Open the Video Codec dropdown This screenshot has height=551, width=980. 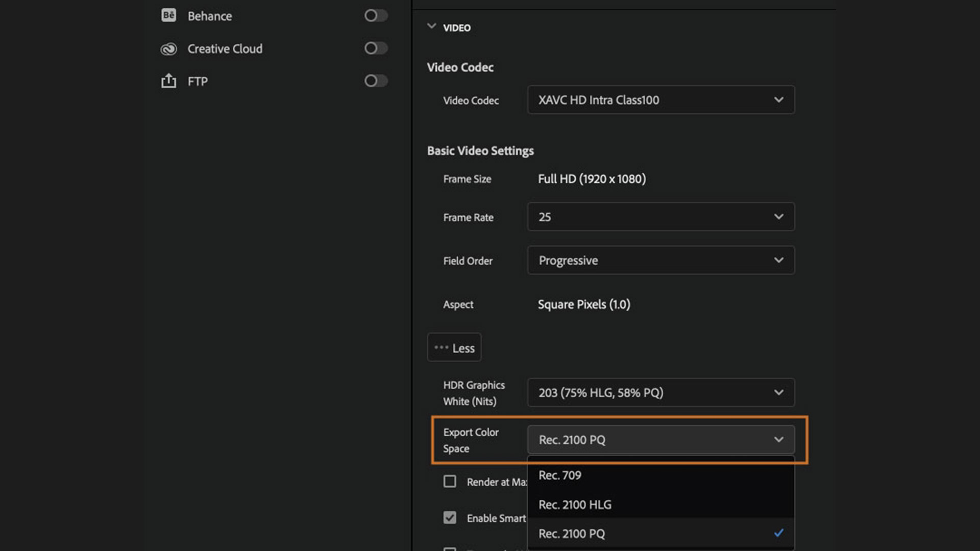tap(660, 100)
